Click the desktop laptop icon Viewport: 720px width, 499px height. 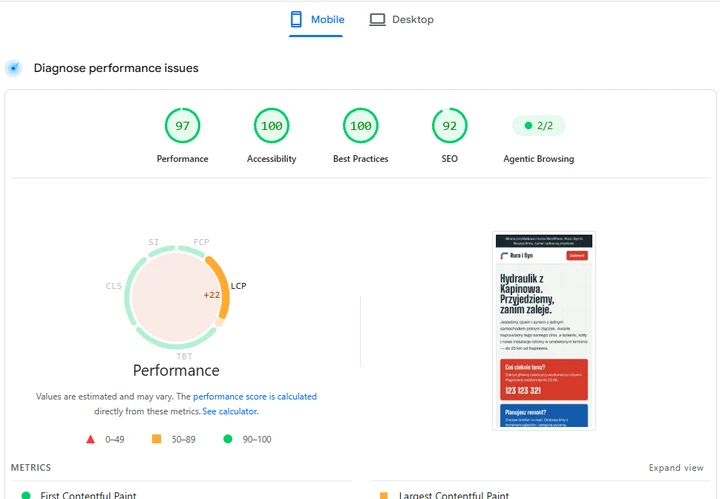[x=377, y=20]
